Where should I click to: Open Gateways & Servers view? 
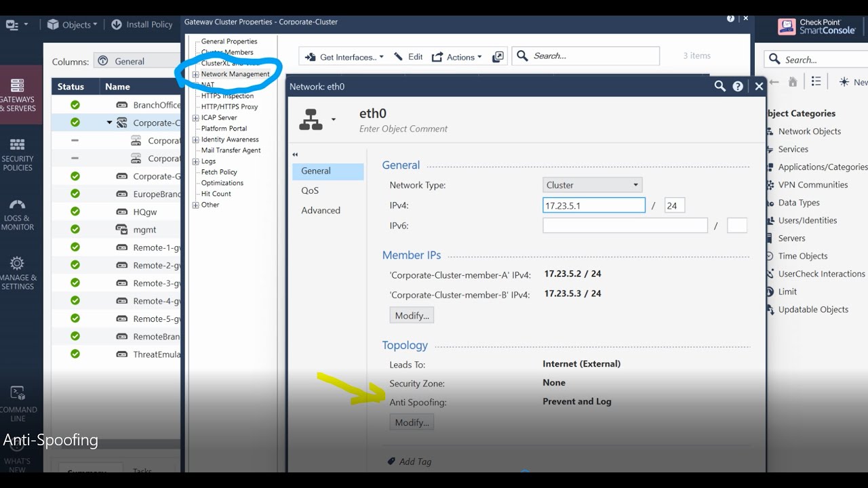coord(18,94)
